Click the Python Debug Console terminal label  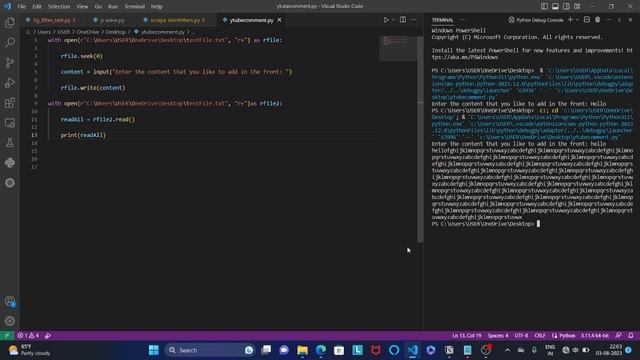pos(536,20)
